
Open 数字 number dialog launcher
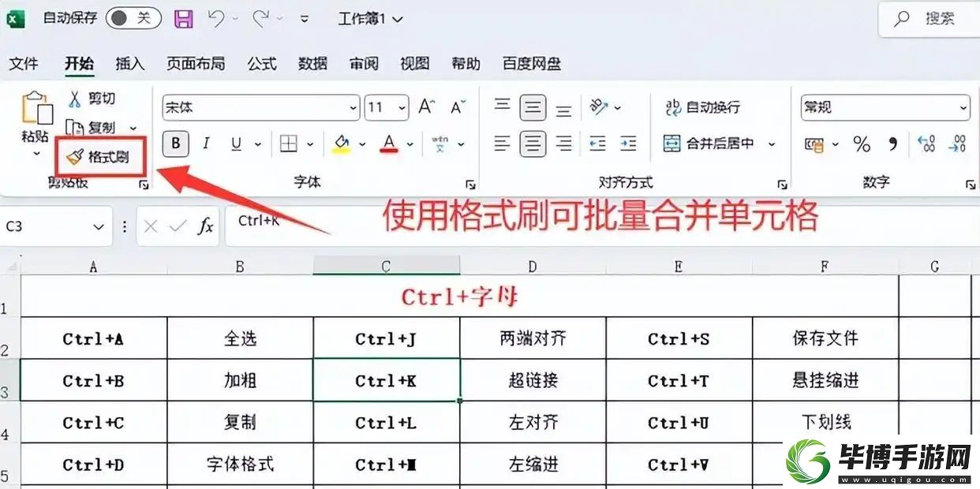point(970,185)
